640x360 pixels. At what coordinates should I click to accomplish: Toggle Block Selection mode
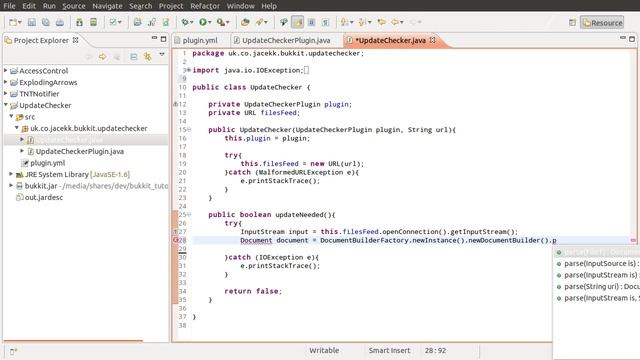[x=311, y=22]
